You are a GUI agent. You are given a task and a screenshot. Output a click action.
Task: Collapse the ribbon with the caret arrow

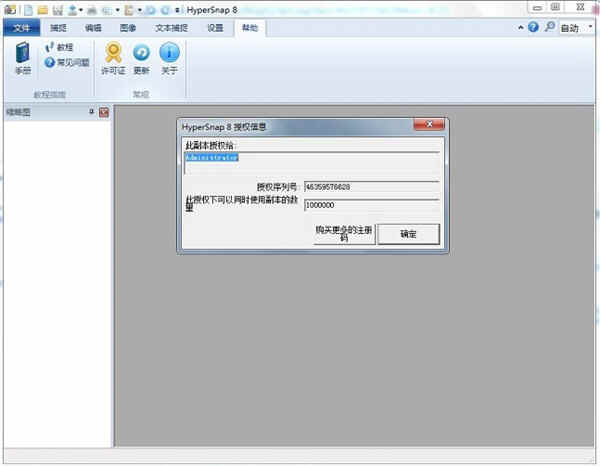coord(520,28)
